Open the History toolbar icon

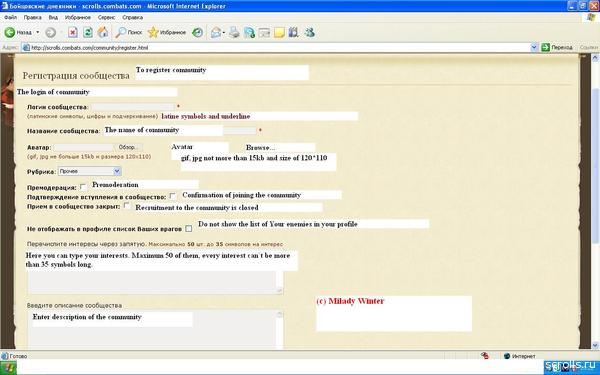click(x=197, y=33)
